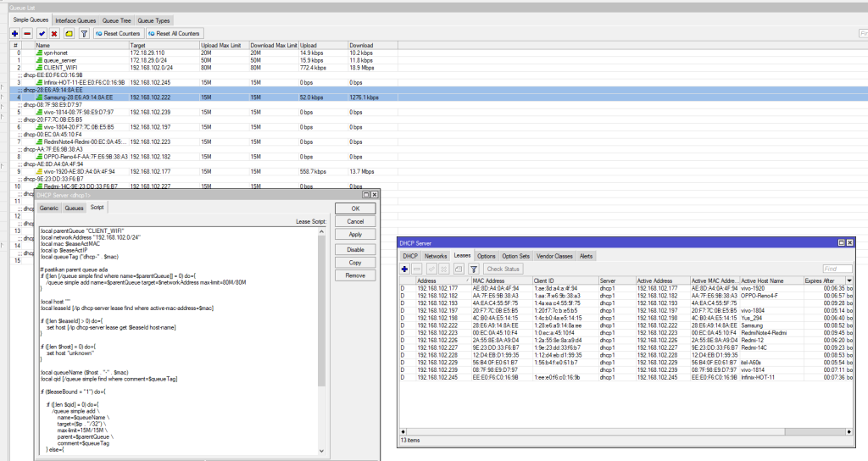Open the Vendor Classes tab

(x=554, y=256)
